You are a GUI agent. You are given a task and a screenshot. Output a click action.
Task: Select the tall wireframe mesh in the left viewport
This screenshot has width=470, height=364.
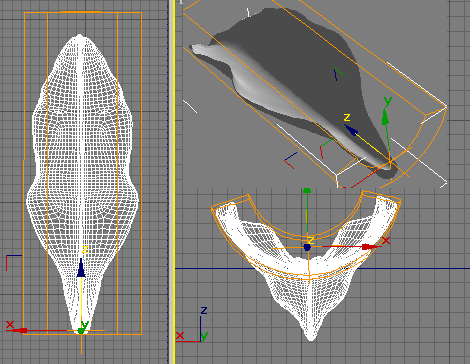coord(82,183)
